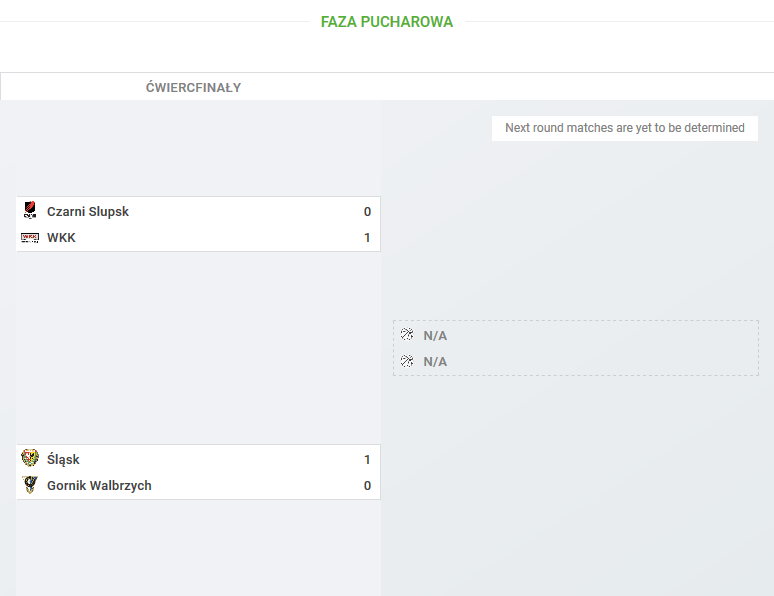Open the Gornik Walbrzych team link
The height and width of the screenshot is (596, 774).
pos(99,486)
